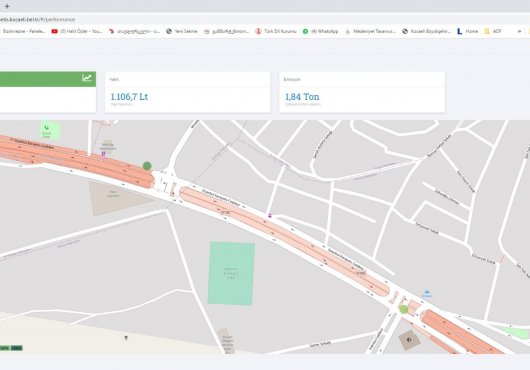Click the teal sports field area on the map

click(x=231, y=273)
